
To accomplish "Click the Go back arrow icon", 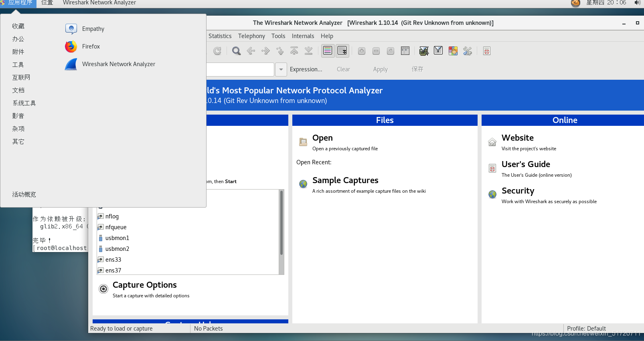I will pos(251,51).
